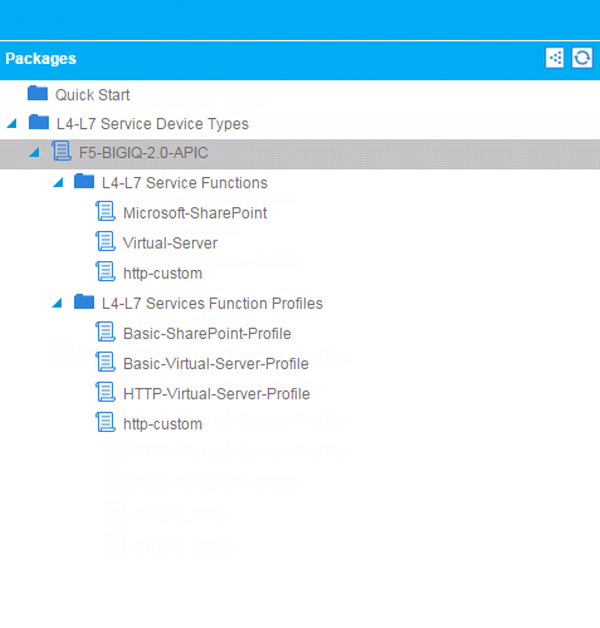The width and height of the screenshot is (600, 628).
Task: Select the Virtual-Server function
Action: point(170,243)
